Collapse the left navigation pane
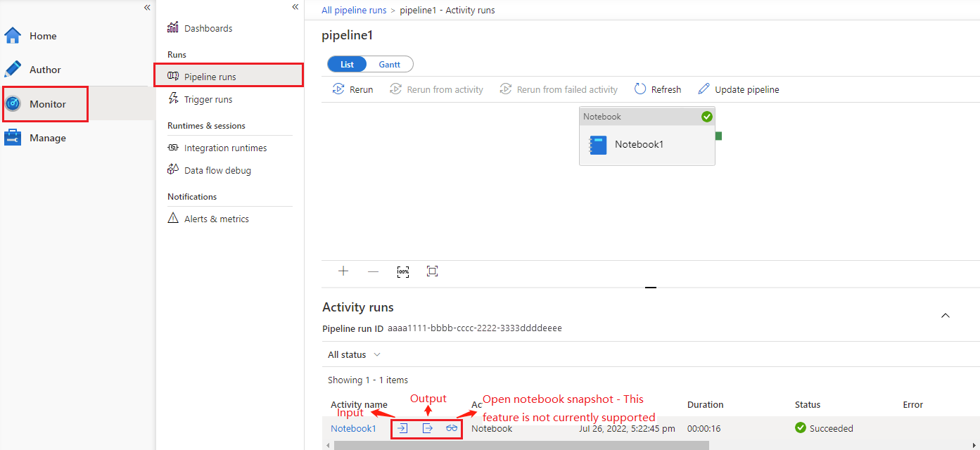This screenshot has width=980, height=450. 147,7
